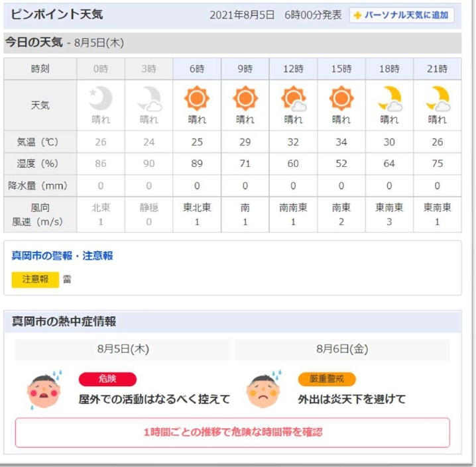Click the 15時 sunny weather icon

coord(341,99)
